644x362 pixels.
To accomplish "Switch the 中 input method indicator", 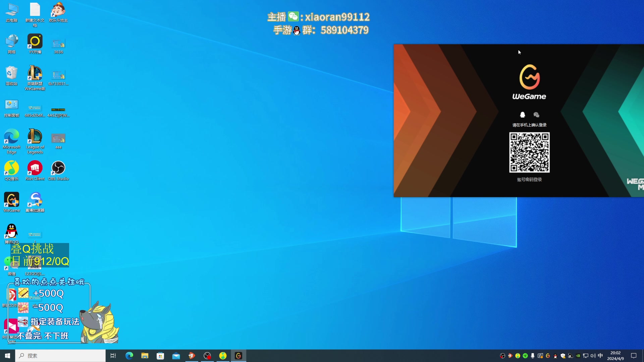I will pos(600,356).
